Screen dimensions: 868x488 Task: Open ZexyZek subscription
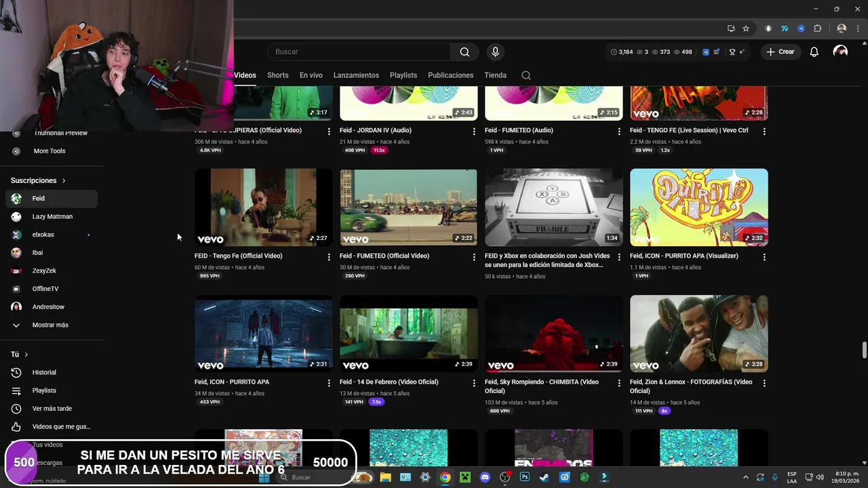pos(52,270)
